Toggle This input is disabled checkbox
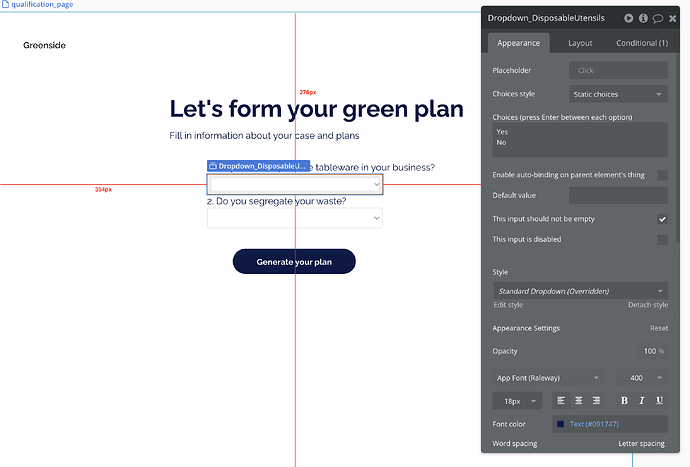The width and height of the screenshot is (690, 467). (662, 239)
